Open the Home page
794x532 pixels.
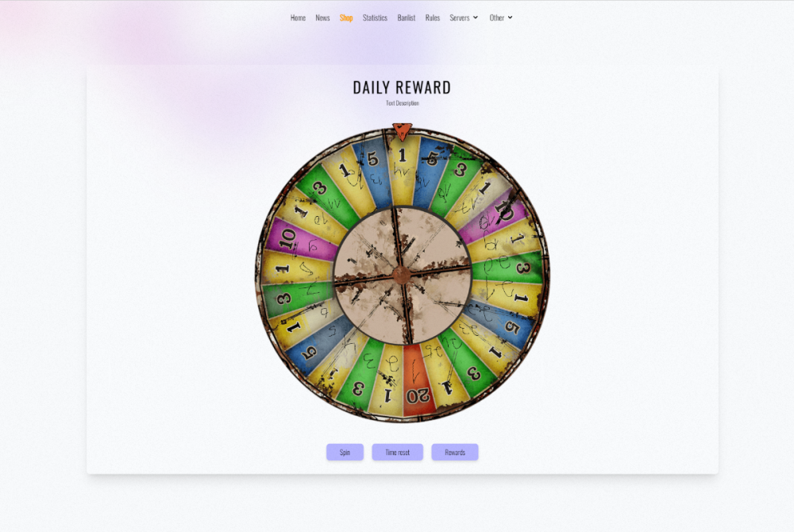pos(298,17)
